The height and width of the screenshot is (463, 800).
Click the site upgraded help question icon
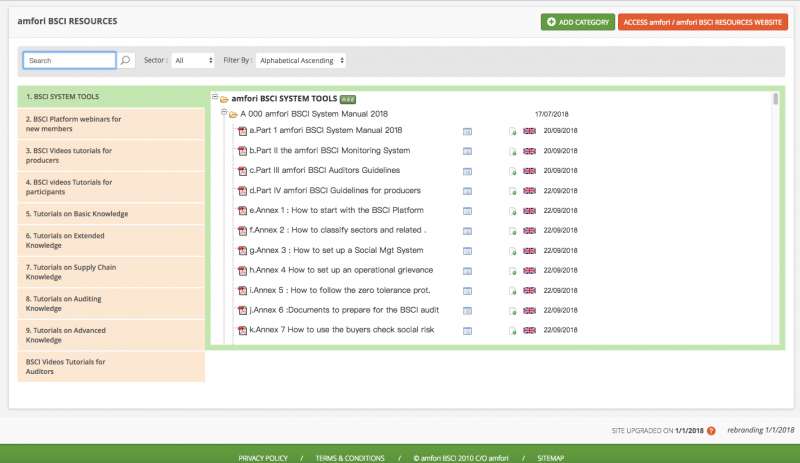click(711, 431)
